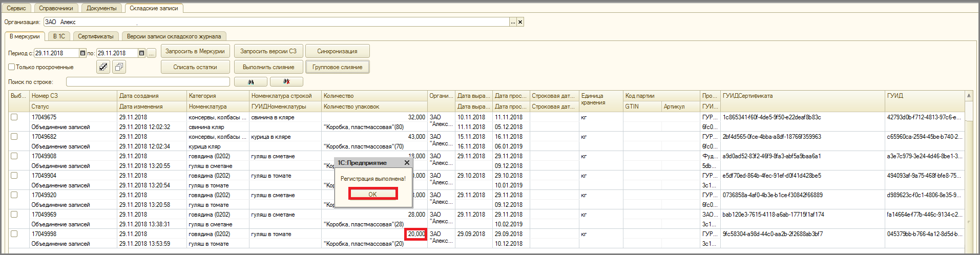Click Количество column header
The height and width of the screenshot is (255, 980).
374,96
